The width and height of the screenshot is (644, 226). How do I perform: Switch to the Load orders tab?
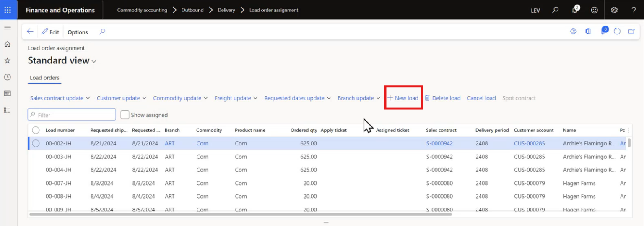pos(44,78)
